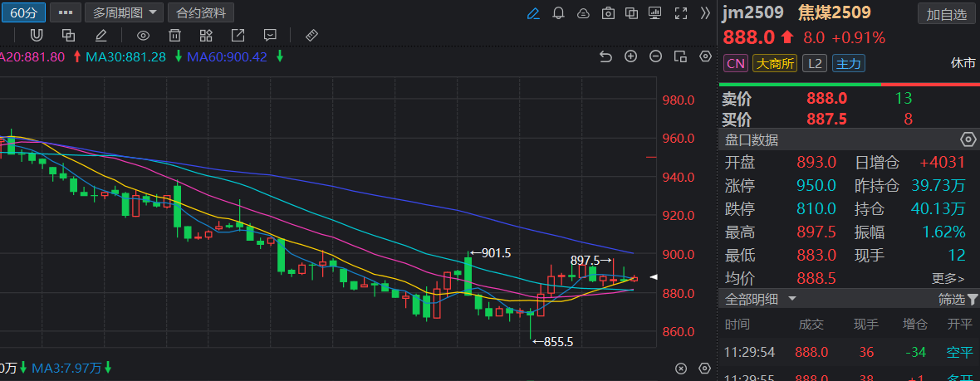This screenshot has width=980, height=381.
Task: Click the MA60:900.42 indicator label
Action: pyautogui.click(x=227, y=56)
